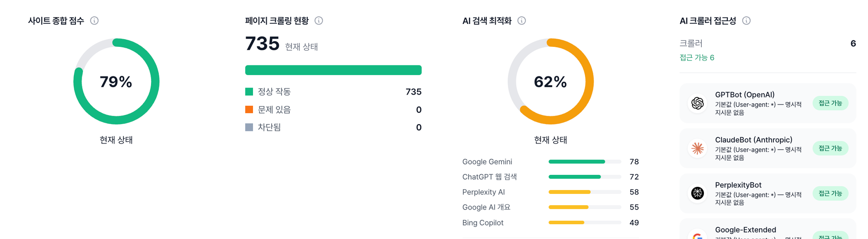The image size is (868, 239).
Task: Click the orange 문제 있음 legend swatch
Action: point(249,109)
